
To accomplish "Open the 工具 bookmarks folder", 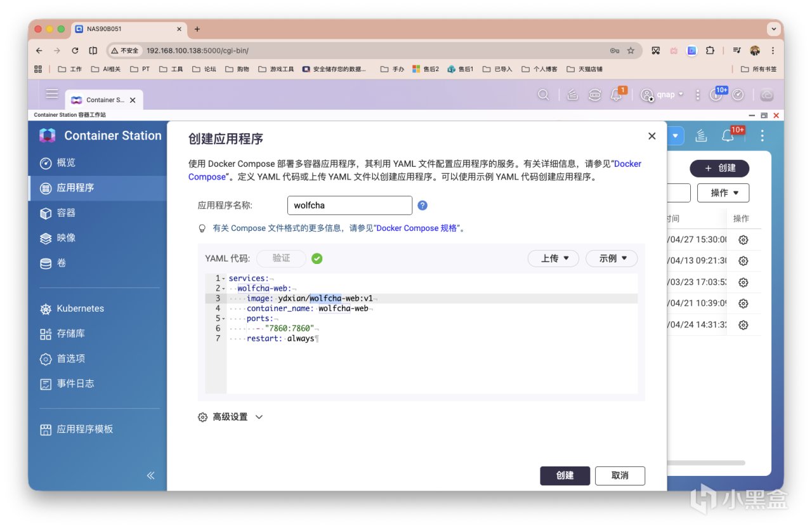I will coord(171,69).
